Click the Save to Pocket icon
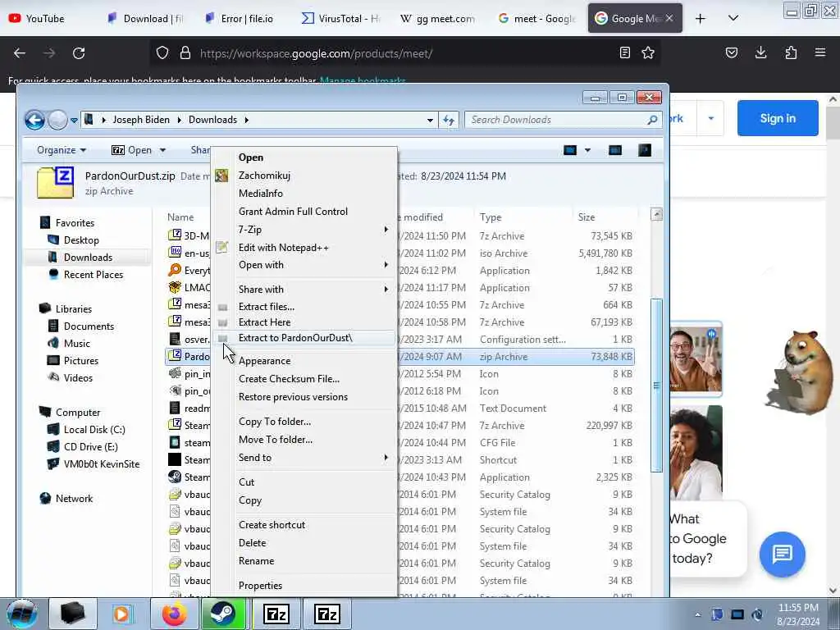The image size is (840, 630). coord(731,53)
